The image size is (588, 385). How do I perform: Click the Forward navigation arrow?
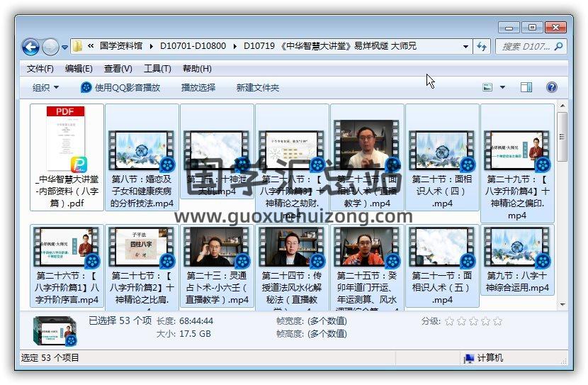click(50, 47)
